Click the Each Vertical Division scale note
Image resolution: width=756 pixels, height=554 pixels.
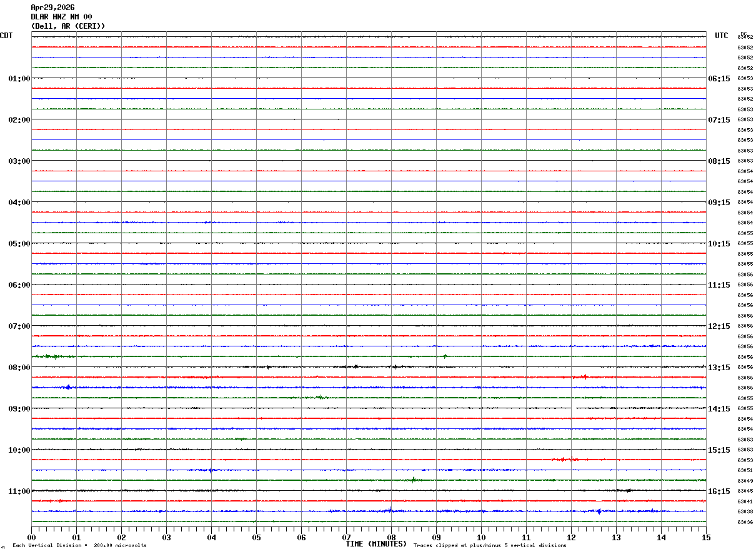pyautogui.click(x=79, y=546)
